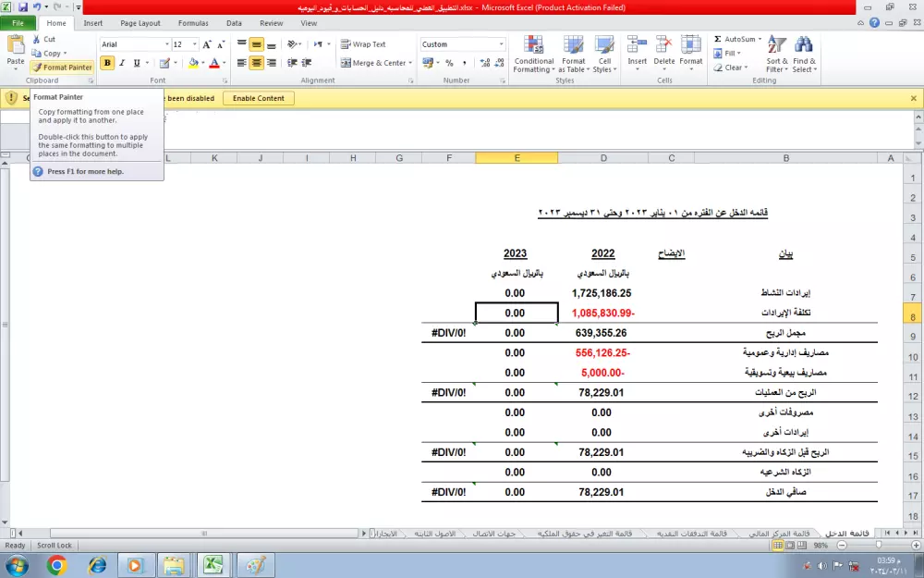Viewport: 924px width, 578px height.
Task: Click cell D8 showing 1,085,830.99-
Action: pyautogui.click(x=602, y=313)
